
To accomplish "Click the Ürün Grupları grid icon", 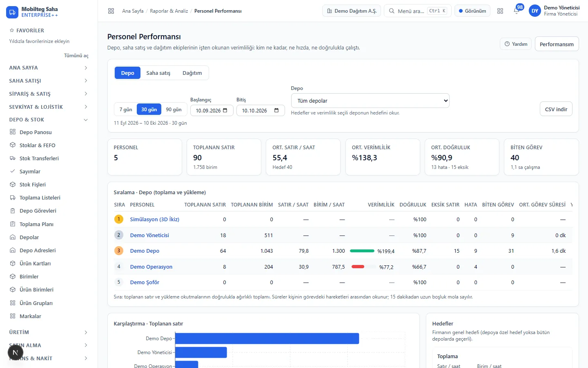I will [13, 303].
